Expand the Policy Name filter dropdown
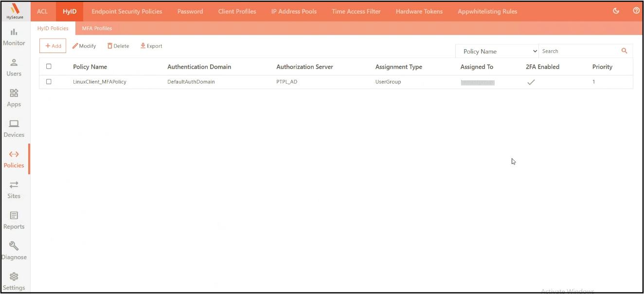 [x=497, y=51]
